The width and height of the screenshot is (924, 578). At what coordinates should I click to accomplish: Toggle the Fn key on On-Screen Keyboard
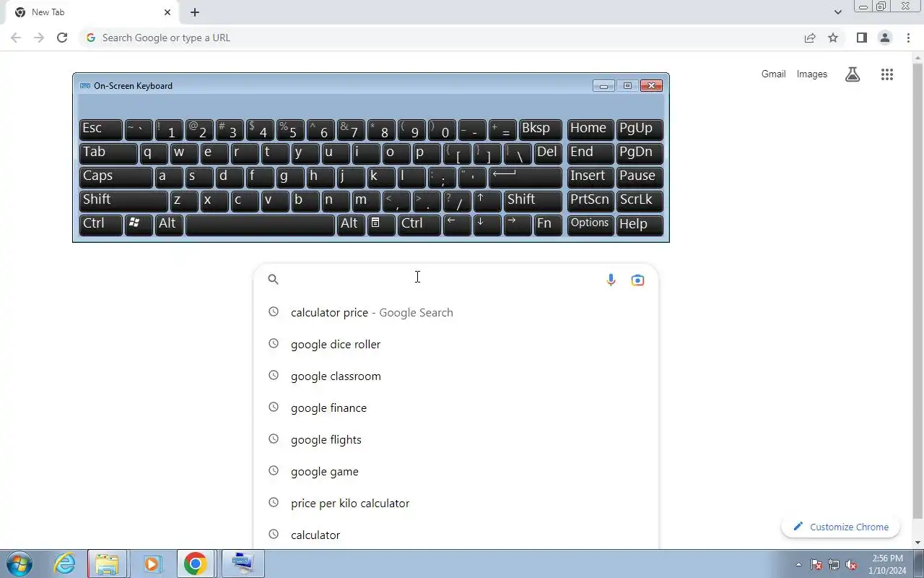[x=548, y=224]
